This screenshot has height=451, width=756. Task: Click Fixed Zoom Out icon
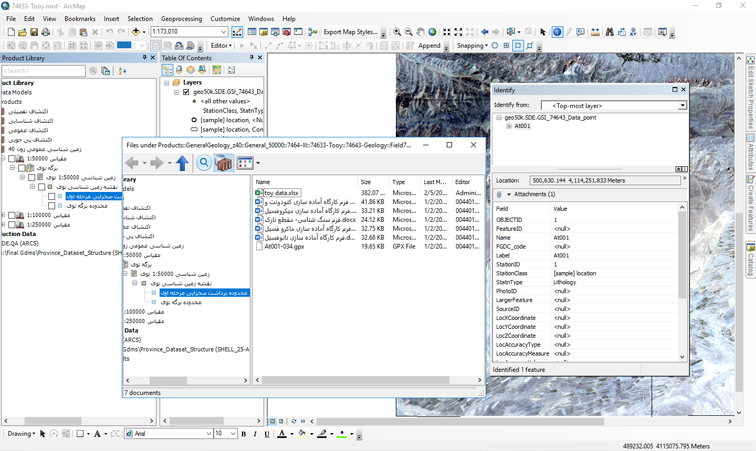(459, 32)
